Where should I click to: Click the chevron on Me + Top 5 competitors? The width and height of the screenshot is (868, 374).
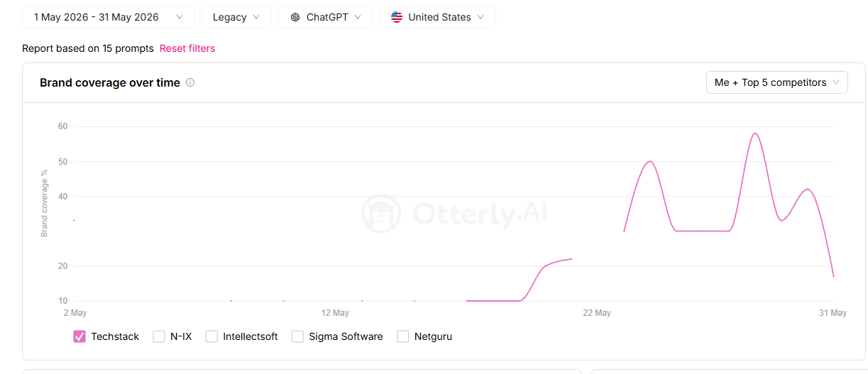[836, 82]
